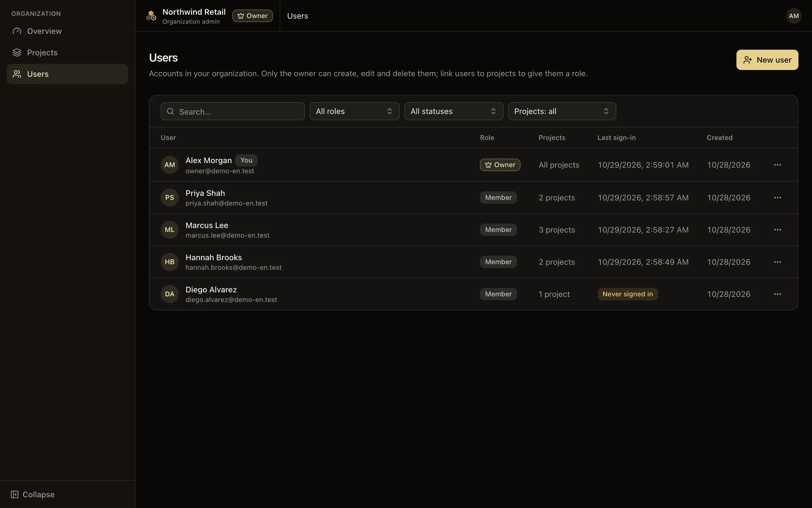
Task: Click the Projects column header
Action: pyautogui.click(x=552, y=138)
